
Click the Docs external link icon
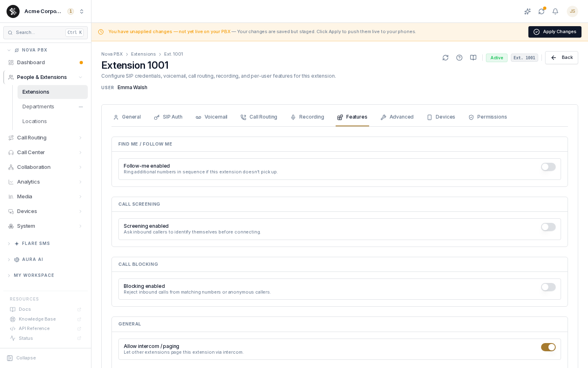click(x=79, y=310)
